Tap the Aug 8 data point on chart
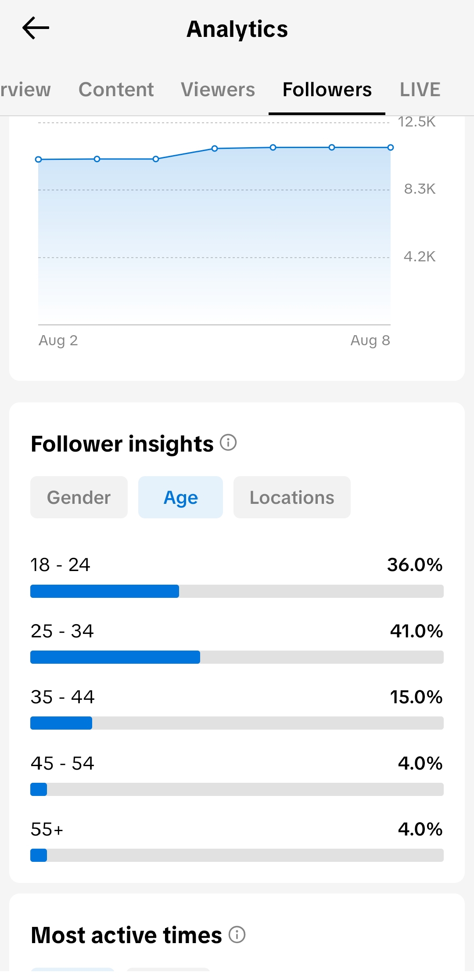Screen dimensions: 474x980 coord(391,148)
